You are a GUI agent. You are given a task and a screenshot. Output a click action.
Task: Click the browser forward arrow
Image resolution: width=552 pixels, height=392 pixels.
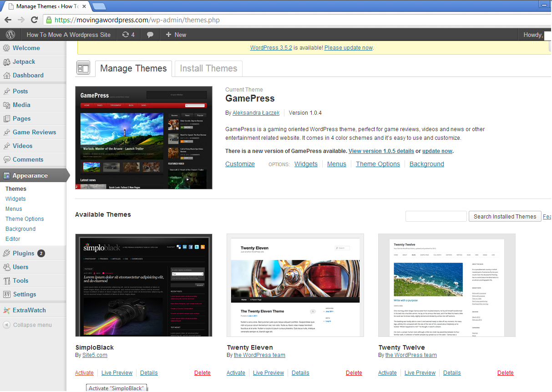(x=21, y=20)
